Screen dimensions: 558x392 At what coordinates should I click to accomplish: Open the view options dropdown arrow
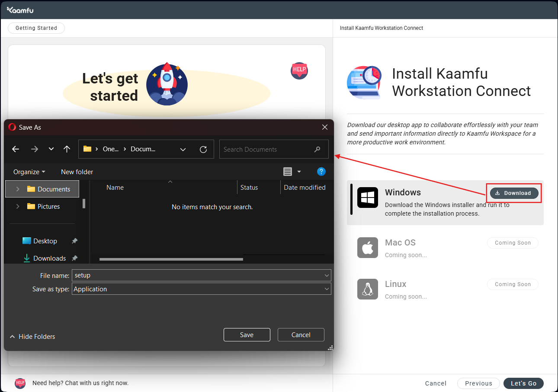pyautogui.click(x=299, y=172)
